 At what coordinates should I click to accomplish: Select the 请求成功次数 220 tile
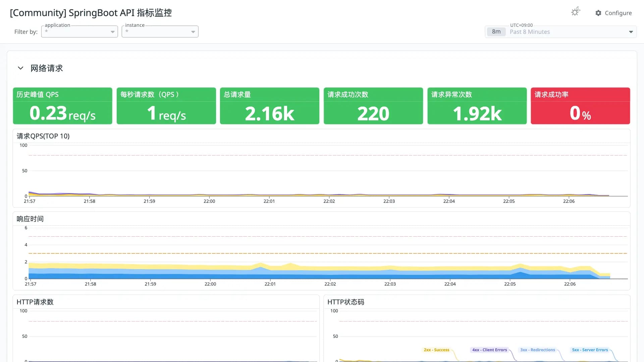pyautogui.click(x=373, y=106)
